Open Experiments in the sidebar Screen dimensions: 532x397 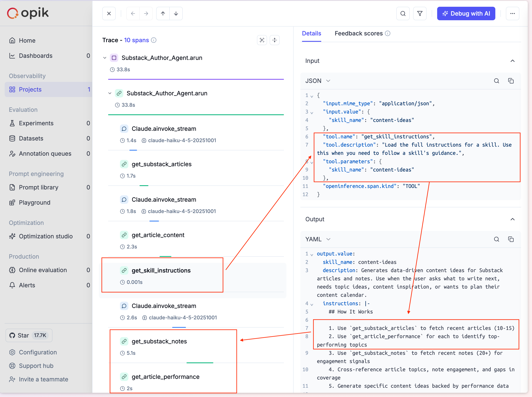[x=36, y=123]
